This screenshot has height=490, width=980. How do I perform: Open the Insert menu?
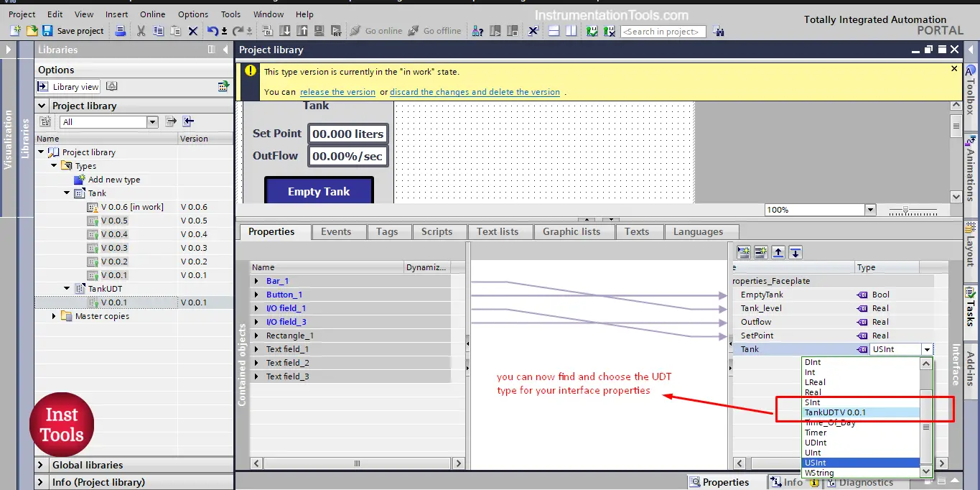coord(116,14)
